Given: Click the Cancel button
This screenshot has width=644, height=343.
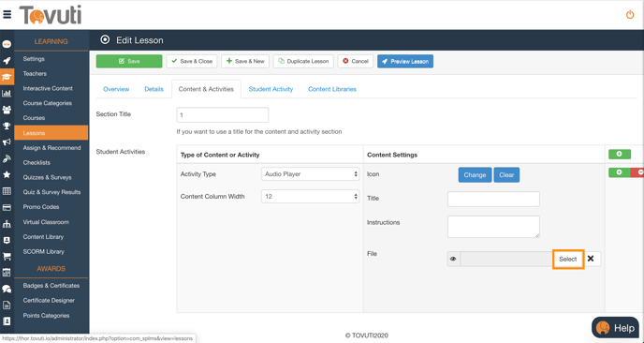Looking at the screenshot, I should pyautogui.click(x=356, y=61).
